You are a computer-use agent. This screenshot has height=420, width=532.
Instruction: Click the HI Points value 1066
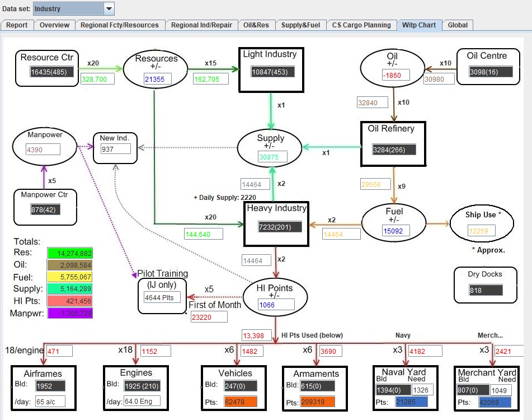276,305
